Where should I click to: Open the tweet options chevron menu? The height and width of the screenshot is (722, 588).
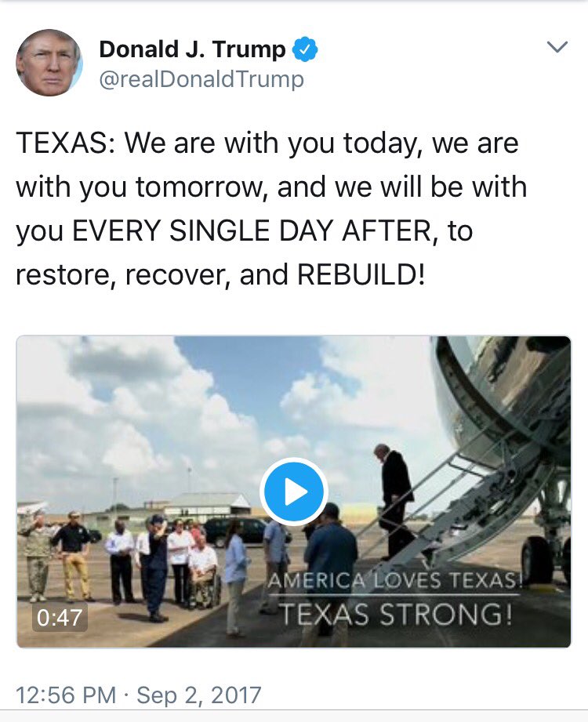click(x=557, y=46)
